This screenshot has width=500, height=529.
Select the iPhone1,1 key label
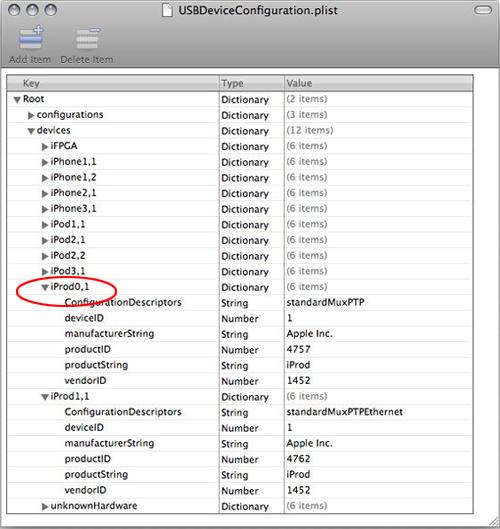[73, 162]
